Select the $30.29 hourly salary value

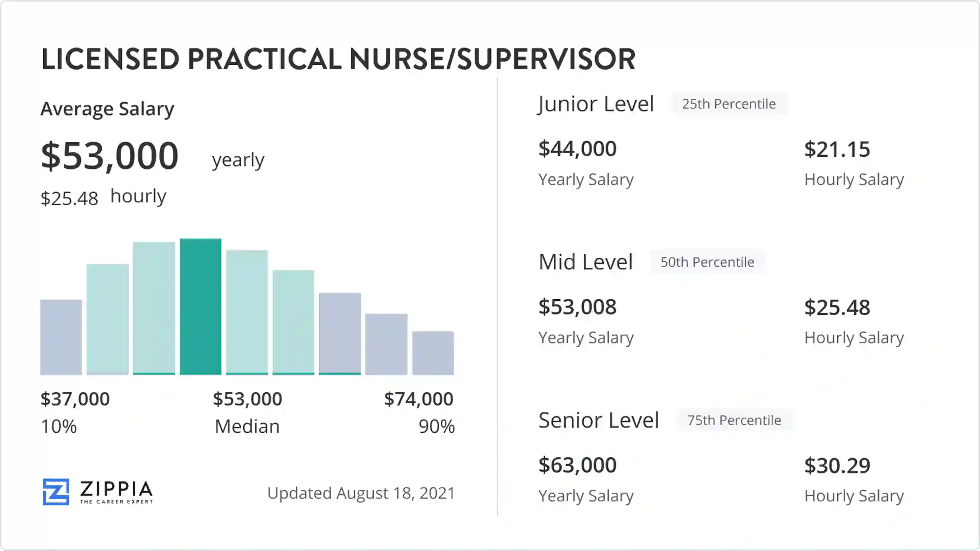[837, 466]
